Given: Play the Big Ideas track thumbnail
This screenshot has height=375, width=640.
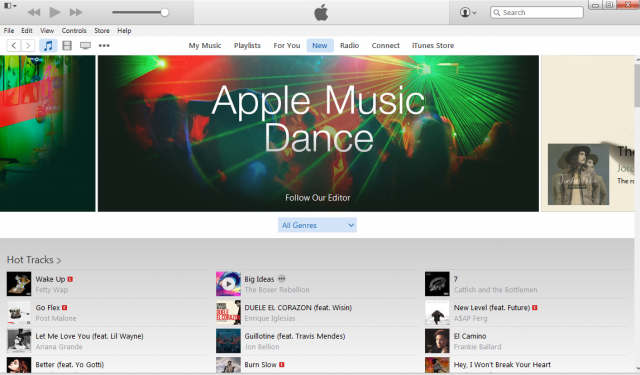Looking at the screenshot, I should 228,284.
